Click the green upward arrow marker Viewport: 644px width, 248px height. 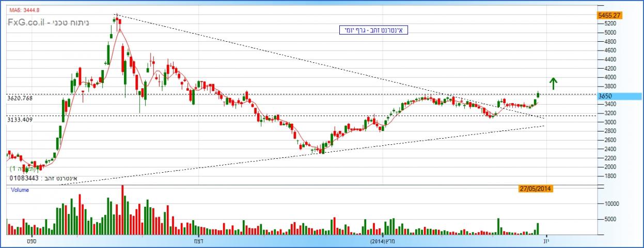[x=553, y=84]
